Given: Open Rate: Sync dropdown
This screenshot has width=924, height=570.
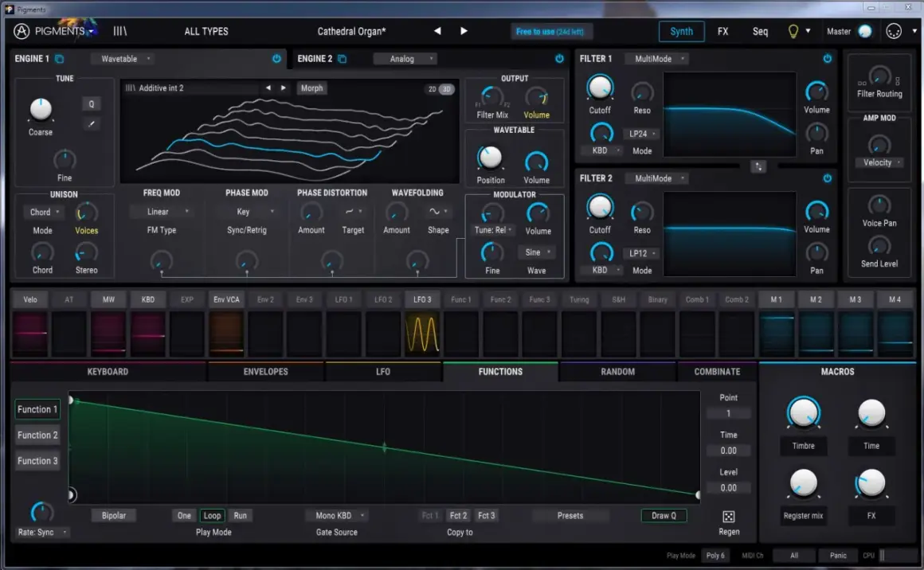Looking at the screenshot, I should [41, 532].
